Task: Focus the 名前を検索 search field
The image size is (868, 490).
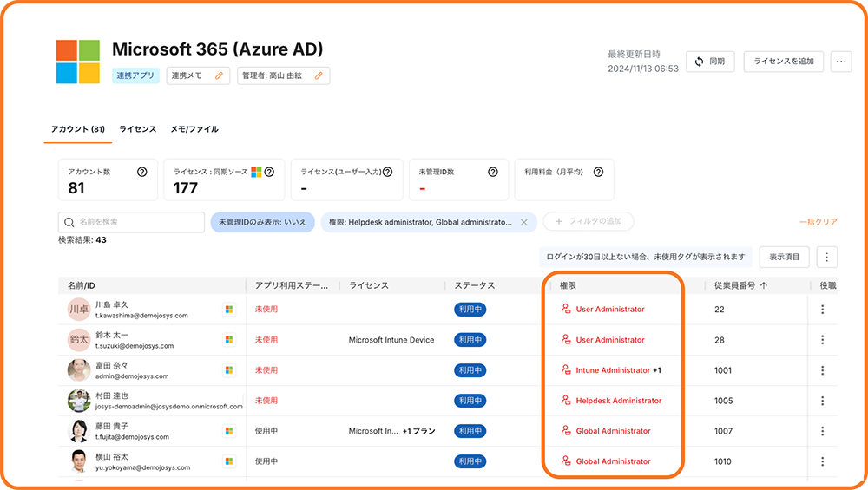Action: 139,222
